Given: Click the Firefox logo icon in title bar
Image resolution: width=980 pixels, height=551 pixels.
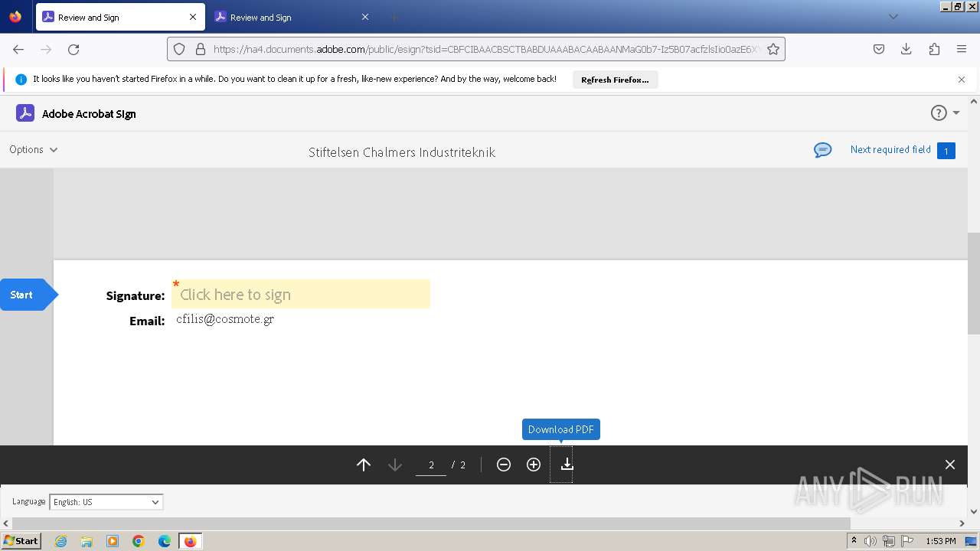Looking at the screenshot, I should coord(15,16).
